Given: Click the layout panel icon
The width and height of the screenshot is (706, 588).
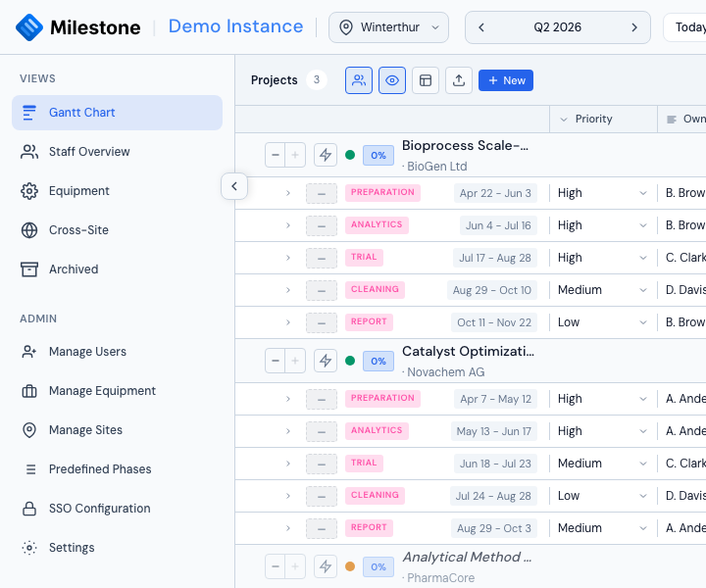Looking at the screenshot, I should coord(426,80).
